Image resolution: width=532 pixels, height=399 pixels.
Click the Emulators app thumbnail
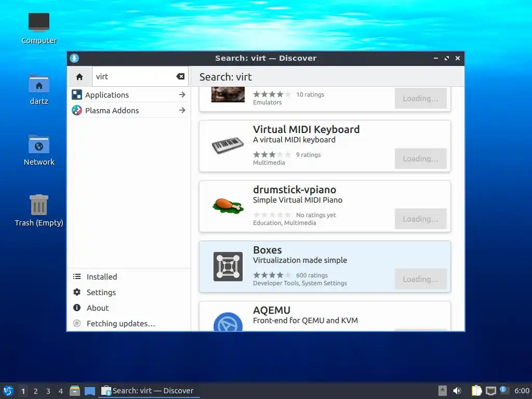point(228,95)
